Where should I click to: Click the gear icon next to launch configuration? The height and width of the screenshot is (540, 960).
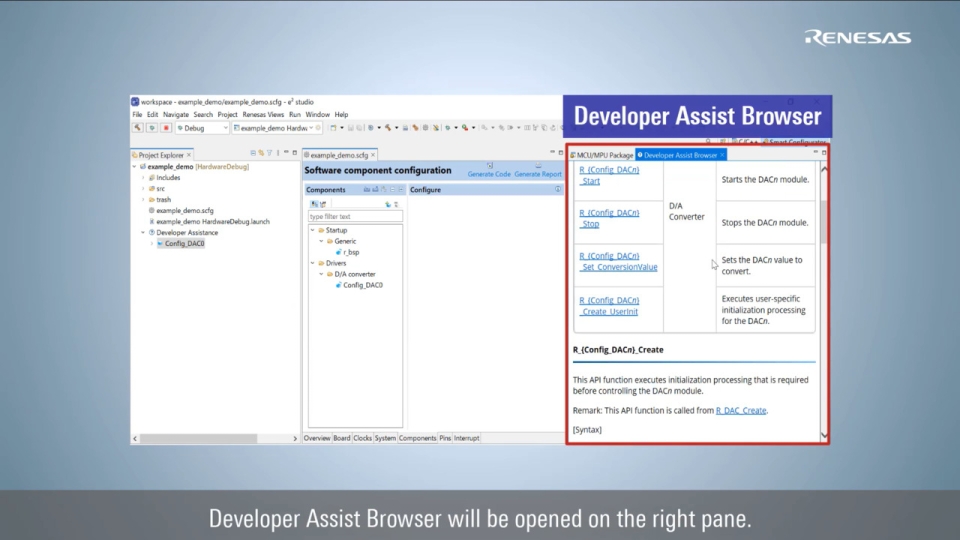318,128
